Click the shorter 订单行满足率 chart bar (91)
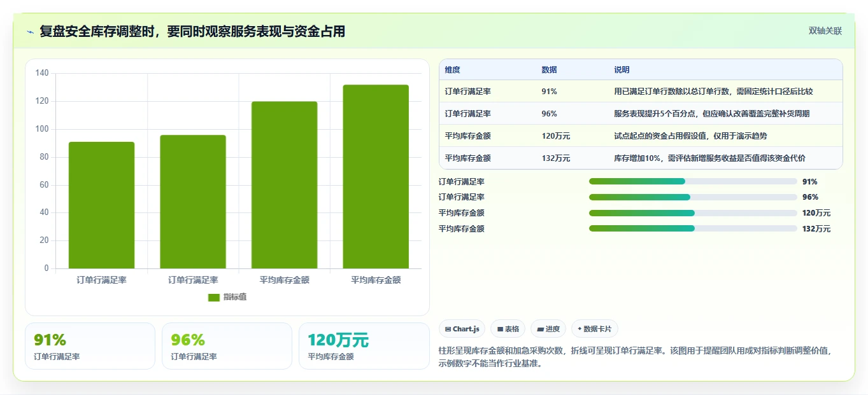This screenshot has height=395, width=868. tap(101, 205)
